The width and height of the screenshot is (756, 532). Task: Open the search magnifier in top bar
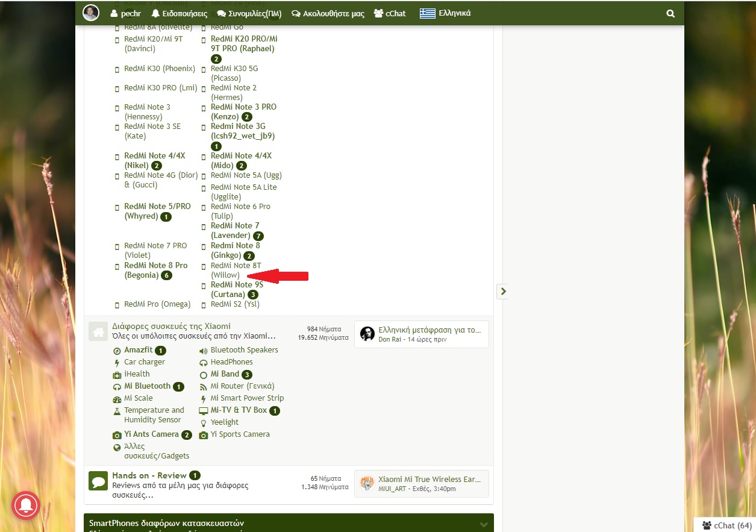pyautogui.click(x=670, y=13)
